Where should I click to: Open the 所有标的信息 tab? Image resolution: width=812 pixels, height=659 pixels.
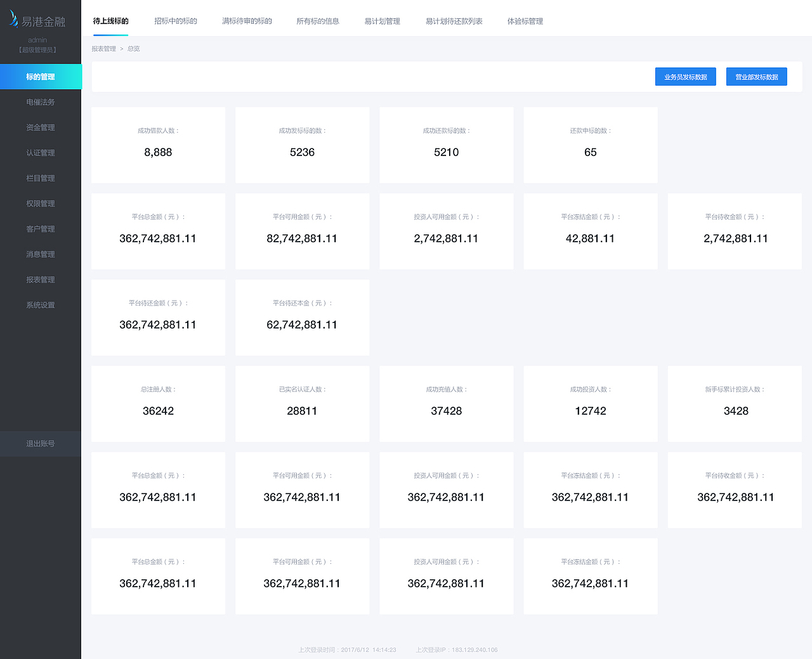pos(318,21)
